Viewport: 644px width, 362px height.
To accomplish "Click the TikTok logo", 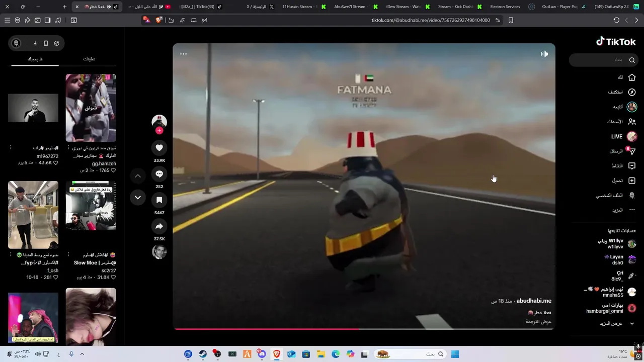I will click(x=616, y=42).
